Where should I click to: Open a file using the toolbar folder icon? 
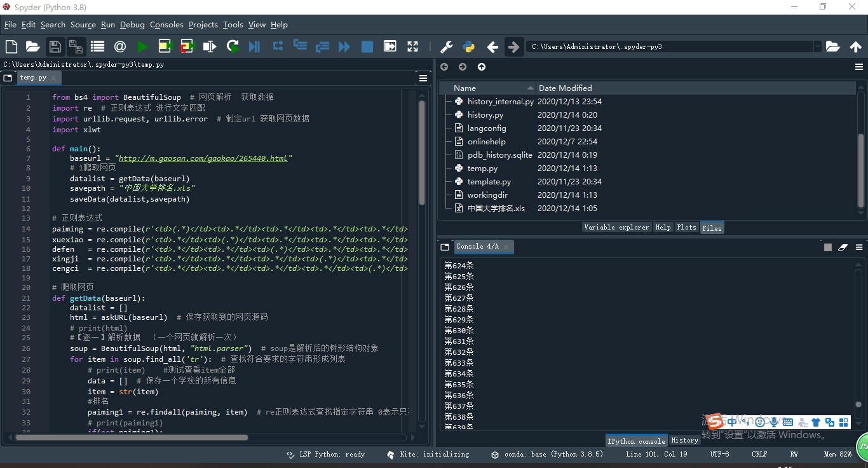(32, 46)
